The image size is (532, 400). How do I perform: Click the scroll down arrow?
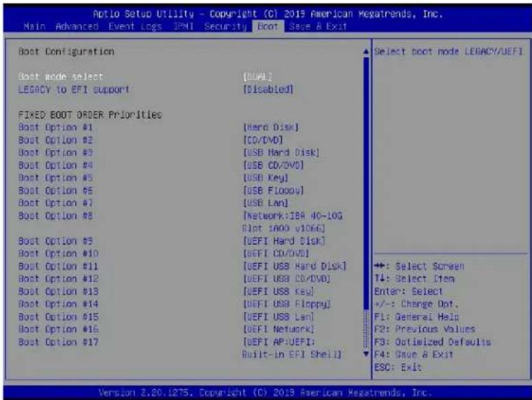point(366,353)
